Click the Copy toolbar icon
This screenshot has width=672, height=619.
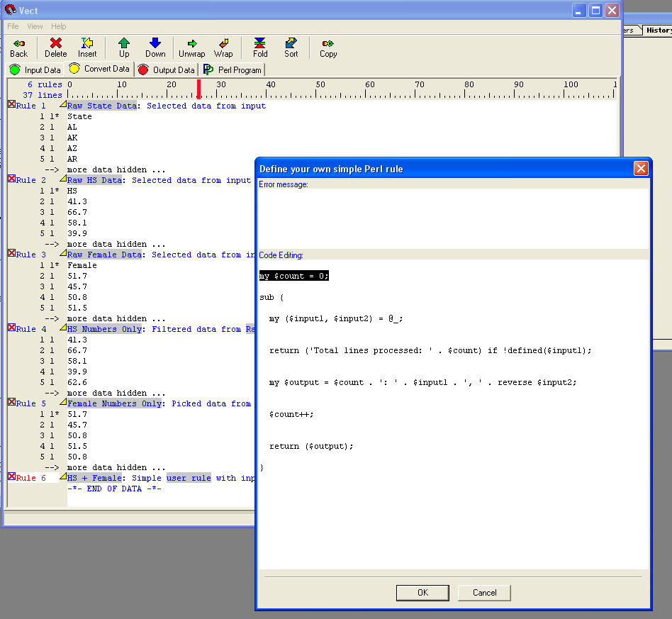pos(327,47)
